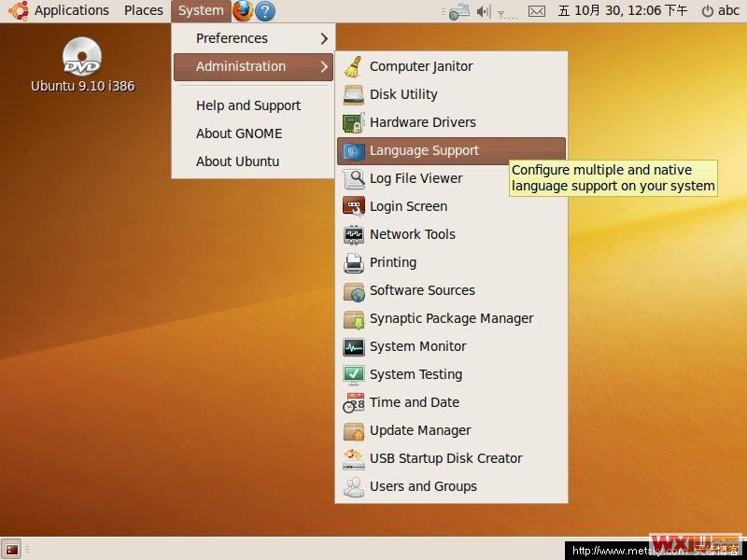Open the help icon in top panel
The width and height of the screenshot is (747, 560).
[265, 11]
